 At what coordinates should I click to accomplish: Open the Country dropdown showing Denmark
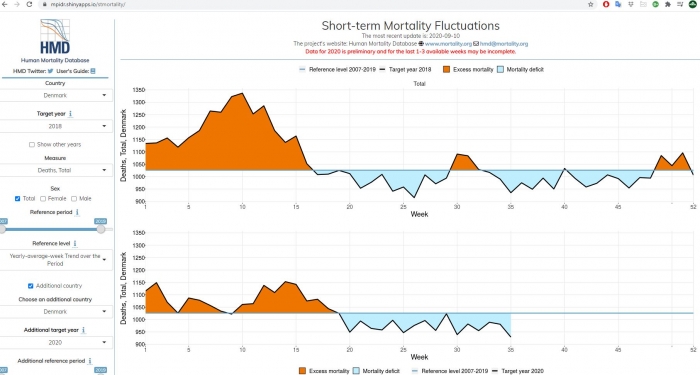click(55, 95)
